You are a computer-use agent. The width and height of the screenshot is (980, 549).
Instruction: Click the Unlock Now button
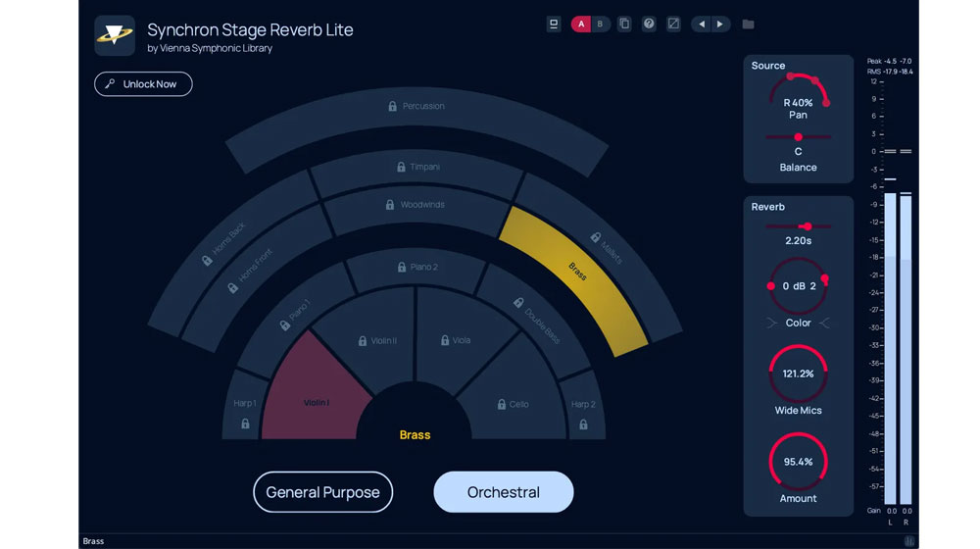point(143,84)
